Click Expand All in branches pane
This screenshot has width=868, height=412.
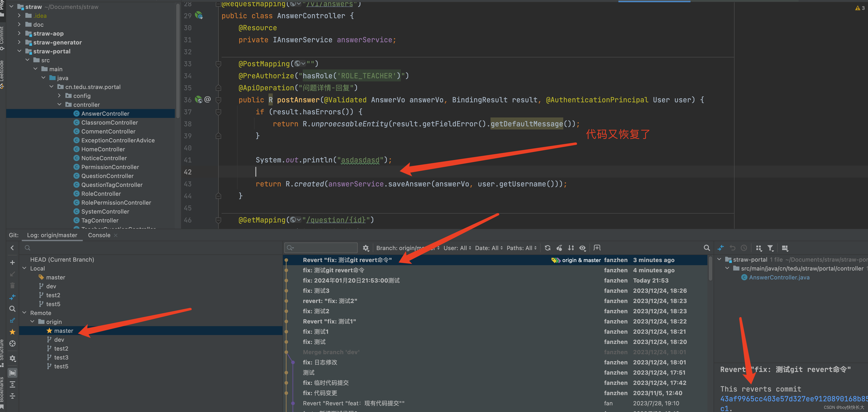tap(12, 384)
